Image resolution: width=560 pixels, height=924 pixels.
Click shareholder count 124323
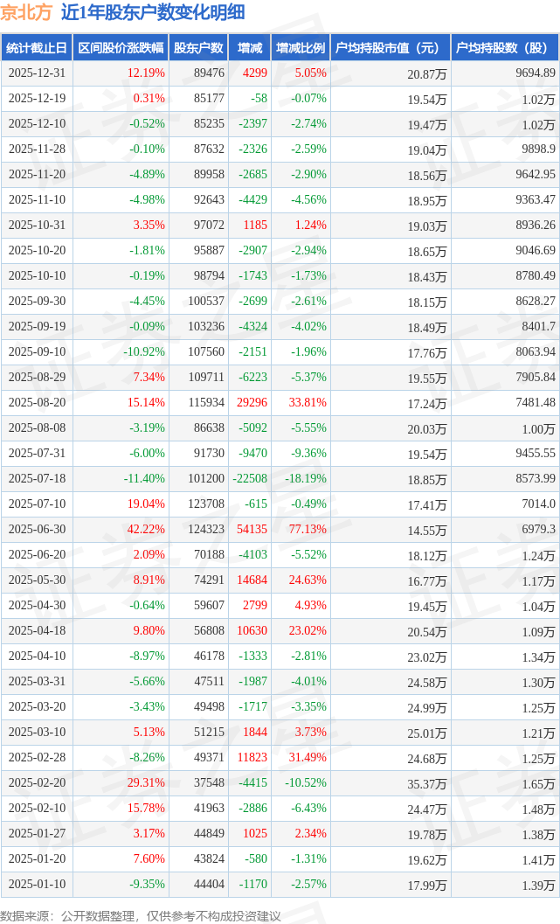click(204, 530)
